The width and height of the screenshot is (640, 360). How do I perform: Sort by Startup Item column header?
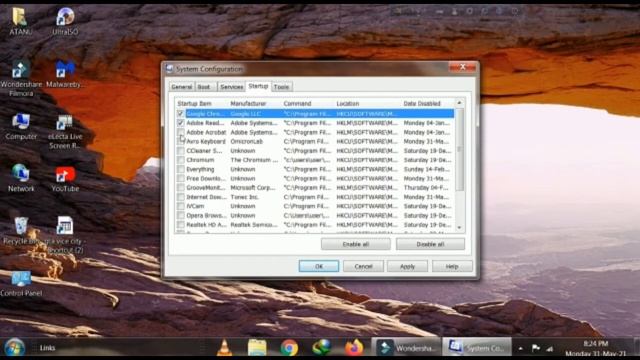coord(202,104)
